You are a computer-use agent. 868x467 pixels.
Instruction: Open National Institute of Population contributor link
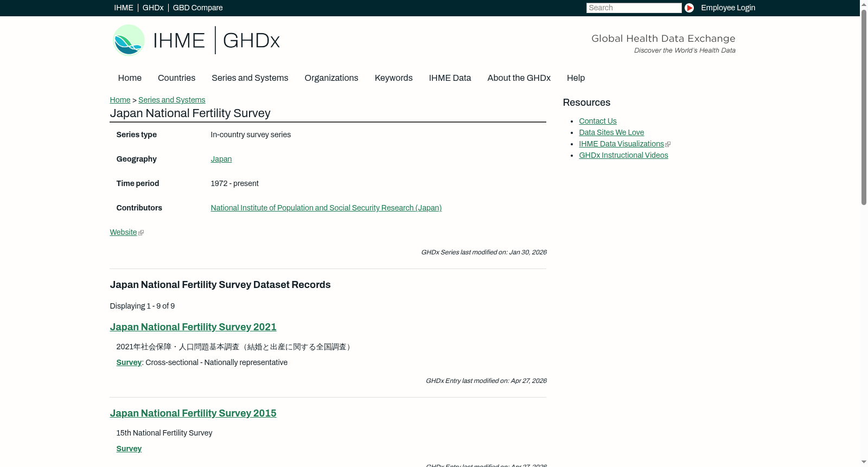[326, 208]
